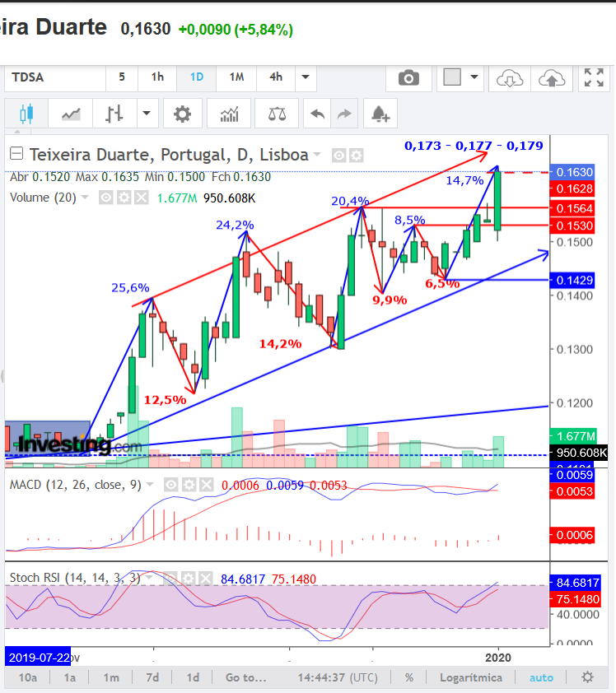Click the 950.608K volume axis label
This screenshot has height=693, width=616.
[579, 453]
